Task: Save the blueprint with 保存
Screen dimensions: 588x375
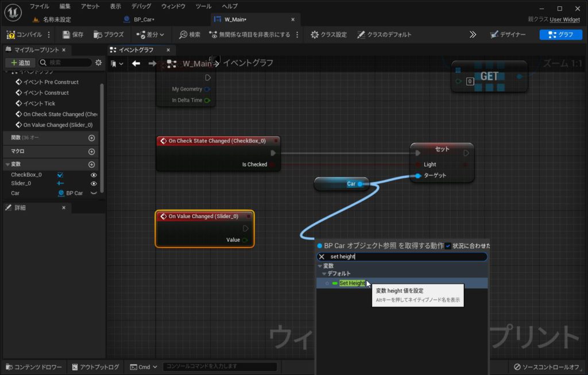Action: (73, 34)
